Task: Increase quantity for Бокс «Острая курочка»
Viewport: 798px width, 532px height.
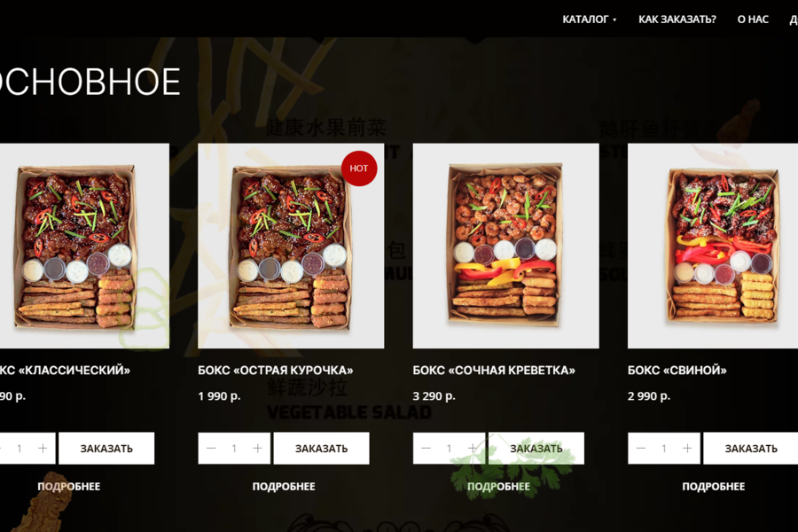Action: [x=257, y=448]
